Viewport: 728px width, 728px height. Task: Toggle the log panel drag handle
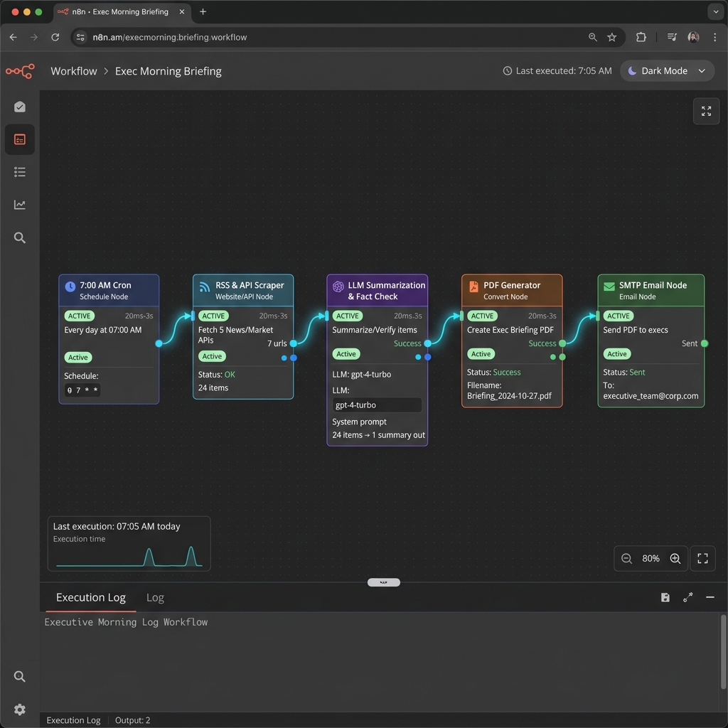(x=383, y=582)
